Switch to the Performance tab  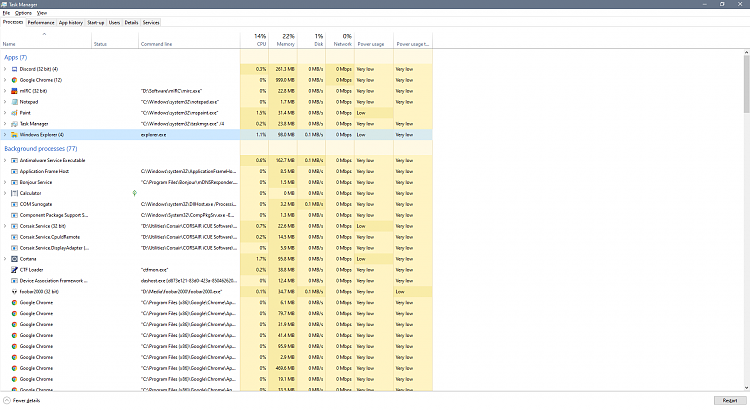41,22
